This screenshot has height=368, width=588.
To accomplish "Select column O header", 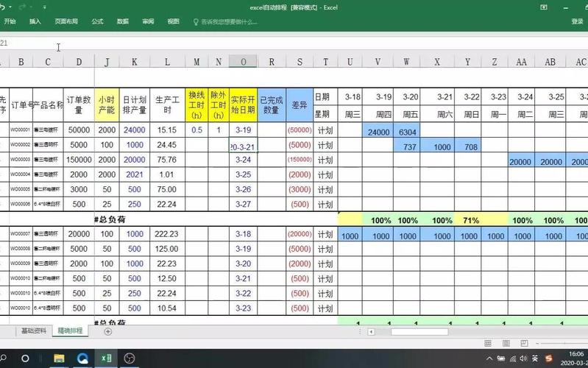I will pos(243,62).
